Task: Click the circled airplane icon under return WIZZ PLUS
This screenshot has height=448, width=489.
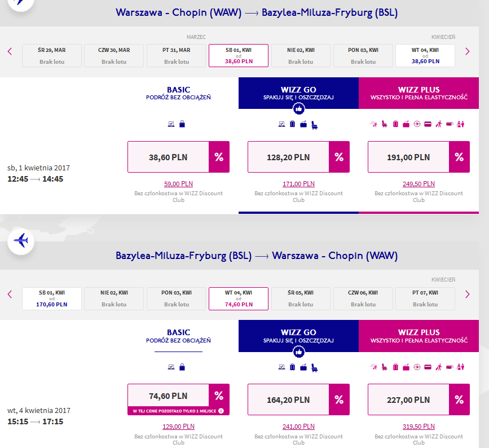Action: click(x=417, y=367)
